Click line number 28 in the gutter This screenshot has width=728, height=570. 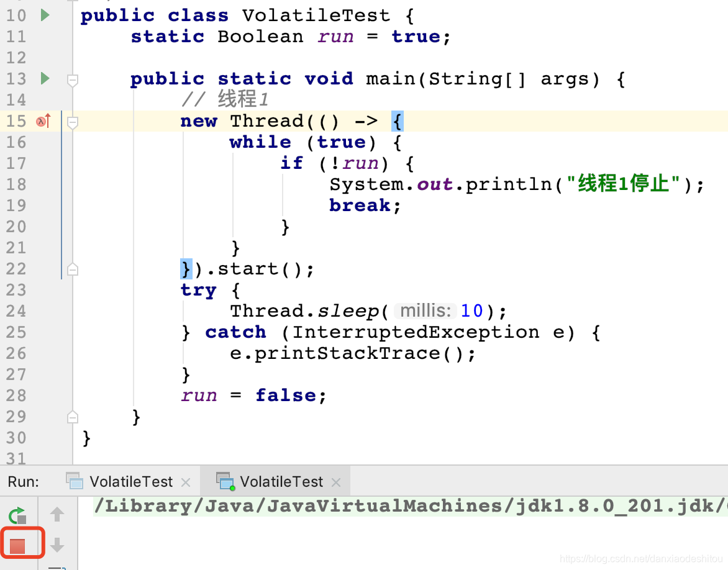16,396
